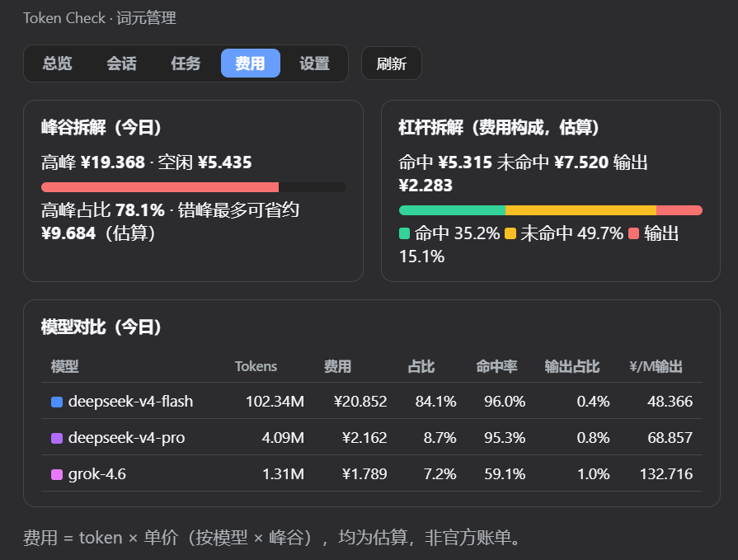Click the 命中 ¥5.315 cost text
The height and width of the screenshot is (560, 738).
pos(445,162)
